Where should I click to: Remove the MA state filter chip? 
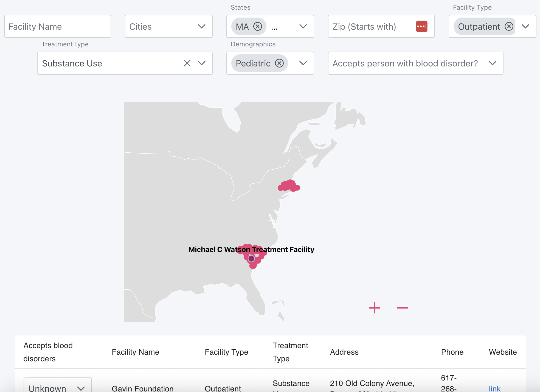click(x=257, y=26)
